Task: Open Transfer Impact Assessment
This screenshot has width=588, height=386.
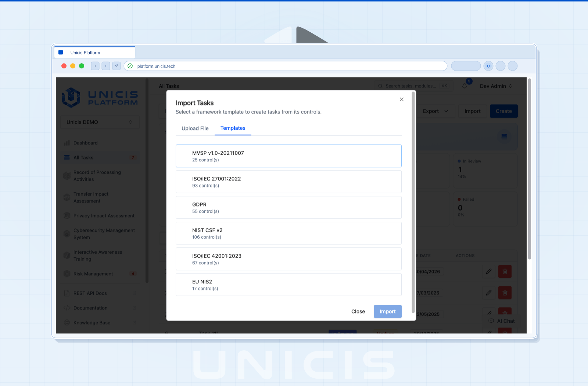Action: [100, 197]
